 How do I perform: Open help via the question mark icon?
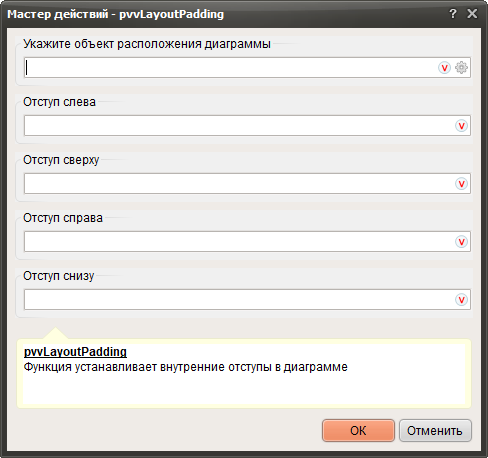point(453,14)
